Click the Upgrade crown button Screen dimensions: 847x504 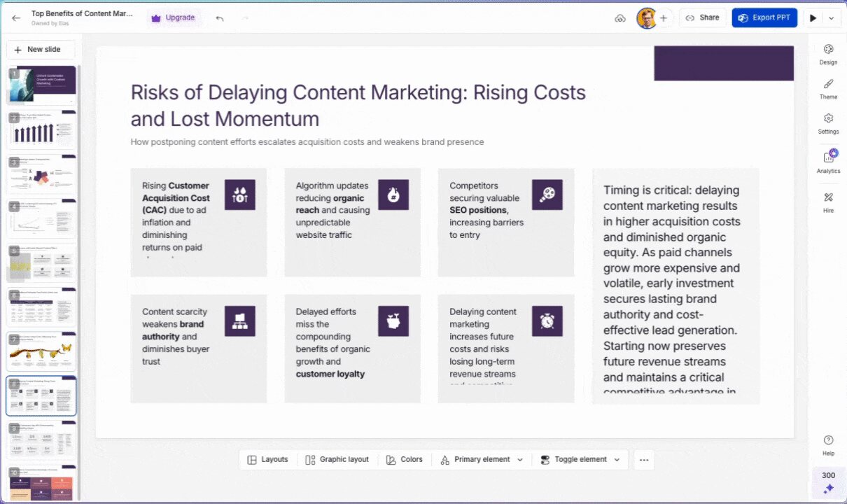click(174, 17)
